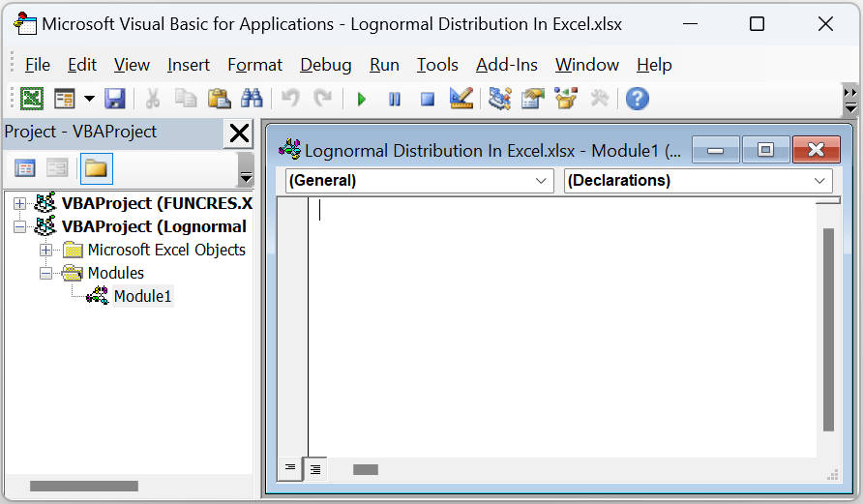The height and width of the screenshot is (504, 863).
Task: Toggle Folders view in Project pane
Action: tap(97, 168)
